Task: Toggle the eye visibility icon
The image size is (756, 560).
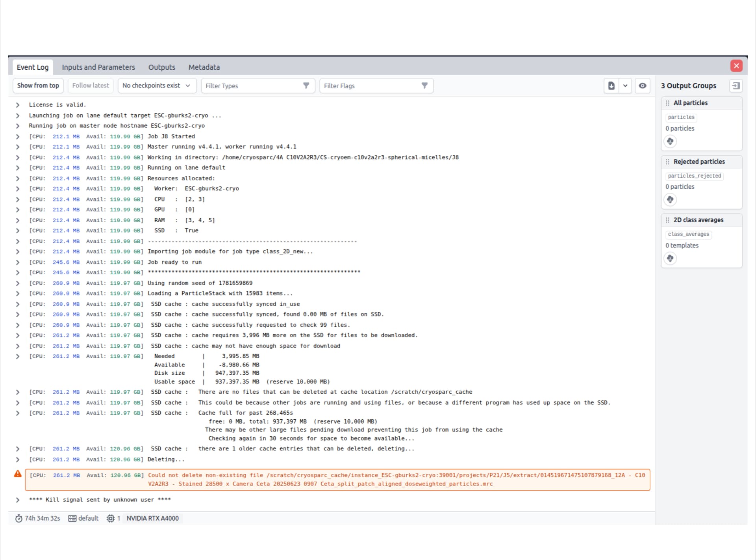Action: pyautogui.click(x=642, y=86)
